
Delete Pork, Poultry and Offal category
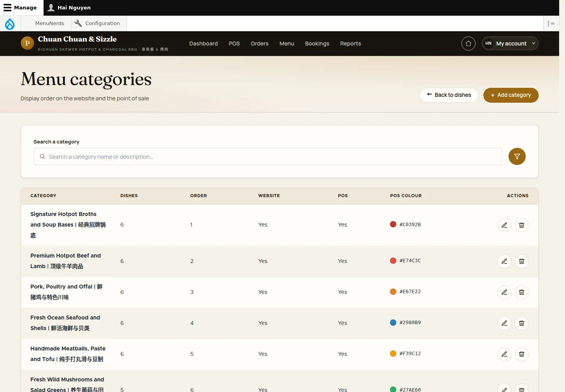tap(522, 292)
